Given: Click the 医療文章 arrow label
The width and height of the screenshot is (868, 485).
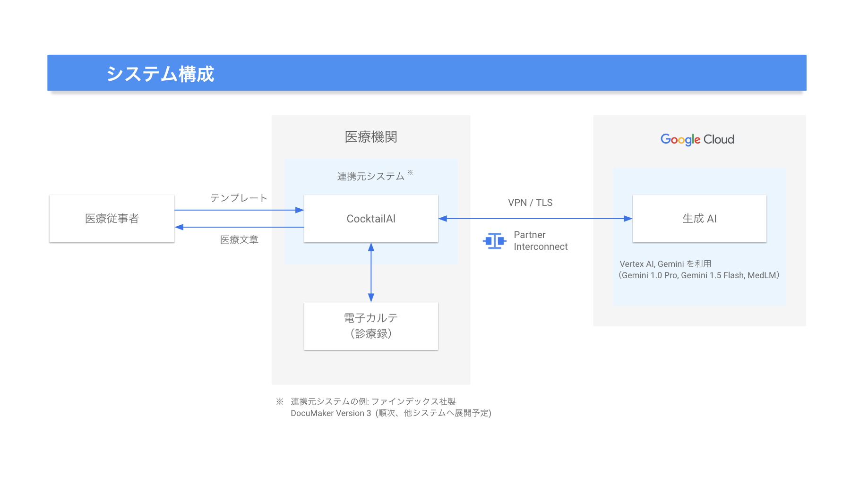Looking at the screenshot, I should (x=239, y=240).
